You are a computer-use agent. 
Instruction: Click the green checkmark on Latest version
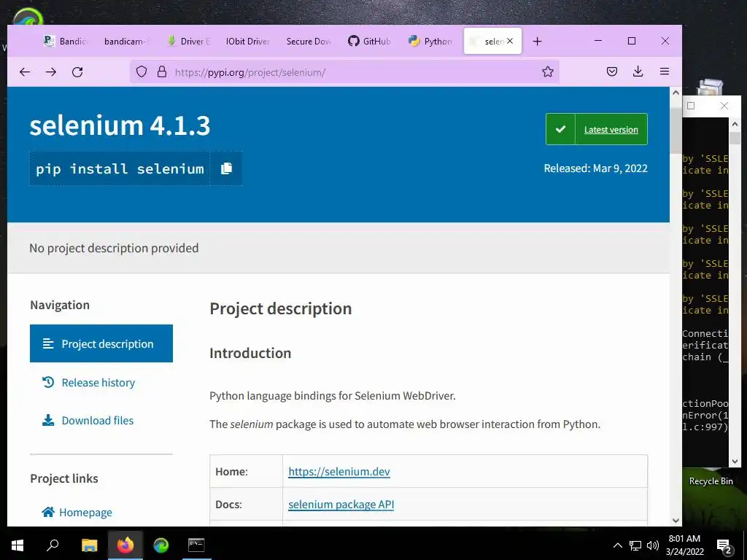561,129
